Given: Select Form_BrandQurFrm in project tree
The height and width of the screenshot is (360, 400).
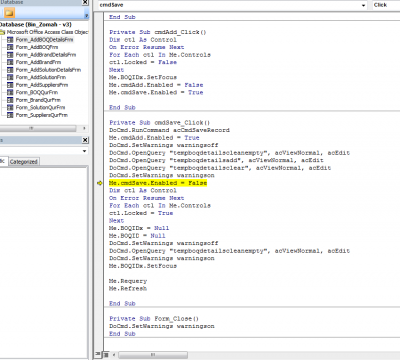Looking at the screenshot, I should [x=38, y=100].
